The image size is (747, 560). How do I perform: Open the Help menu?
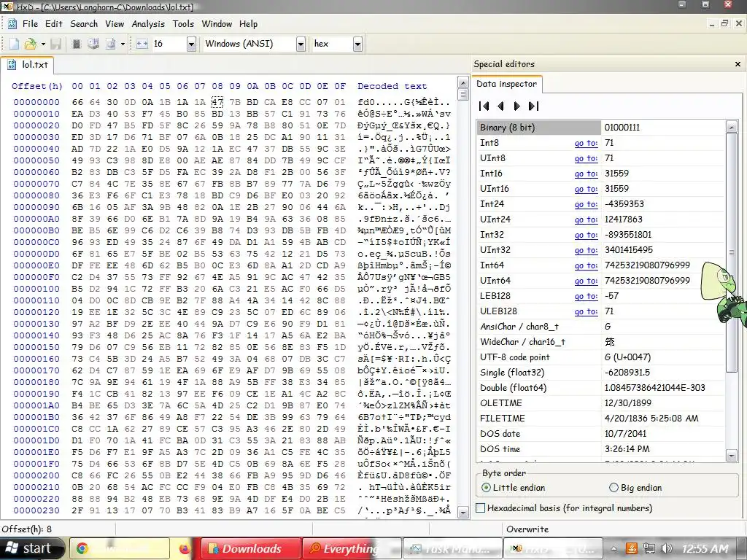(248, 24)
